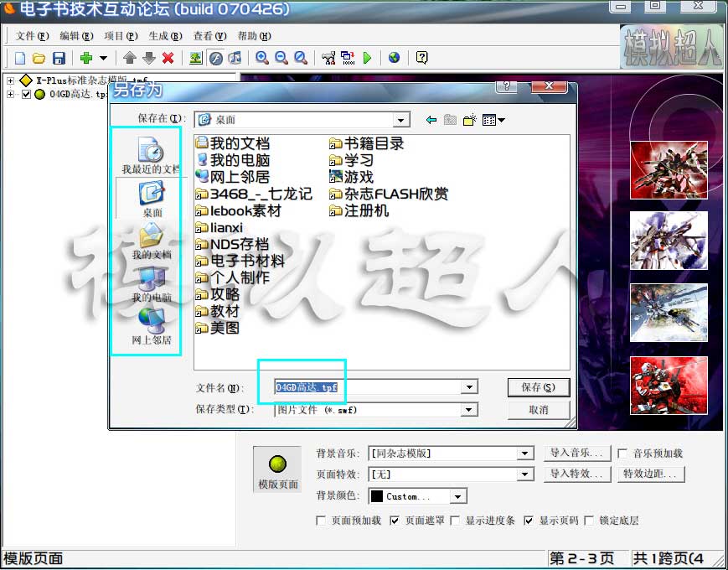Select folder 电子书材料
This screenshot has height=570, width=728.
tap(240, 261)
